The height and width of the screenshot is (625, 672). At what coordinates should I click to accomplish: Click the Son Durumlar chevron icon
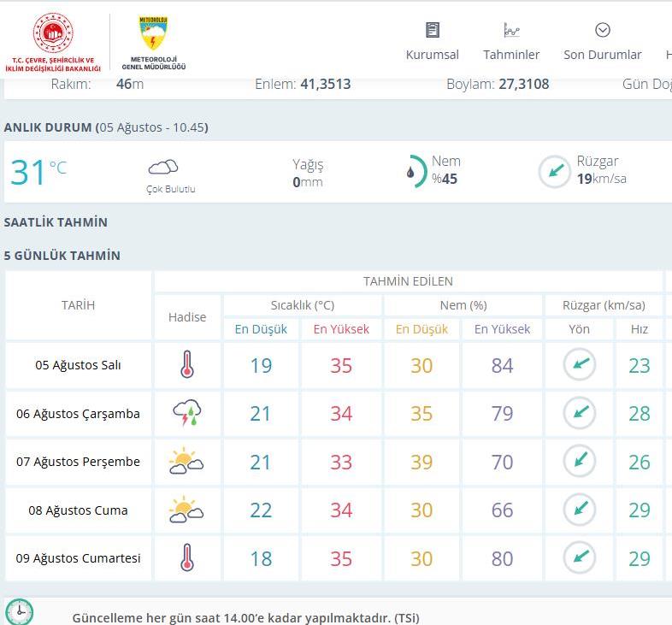pyautogui.click(x=602, y=30)
